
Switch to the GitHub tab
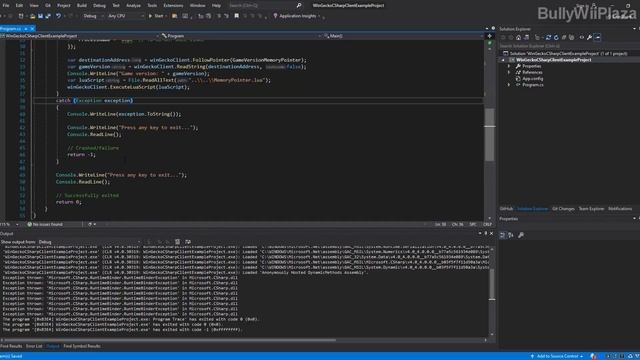coord(506,209)
